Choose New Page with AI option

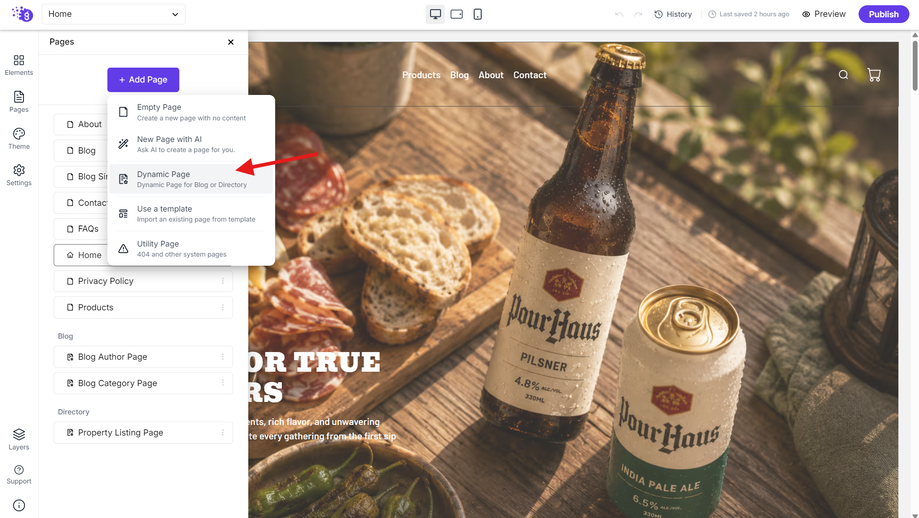[192, 144]
